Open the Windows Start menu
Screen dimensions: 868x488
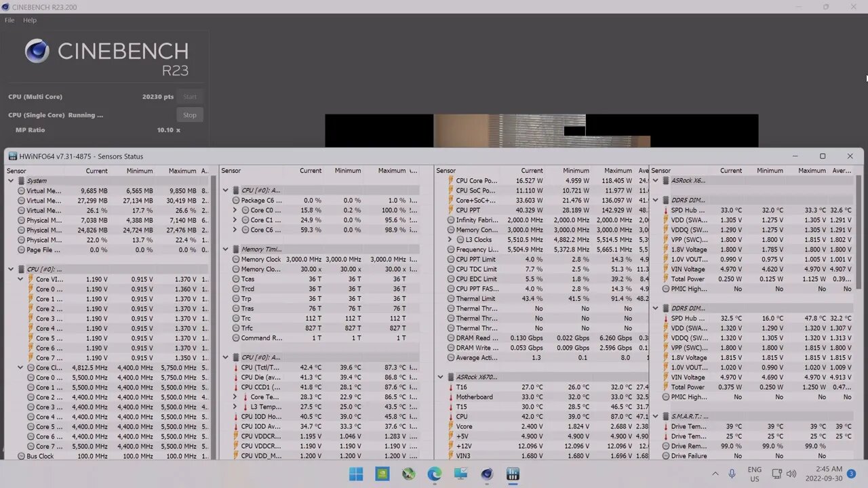(356, 474)
